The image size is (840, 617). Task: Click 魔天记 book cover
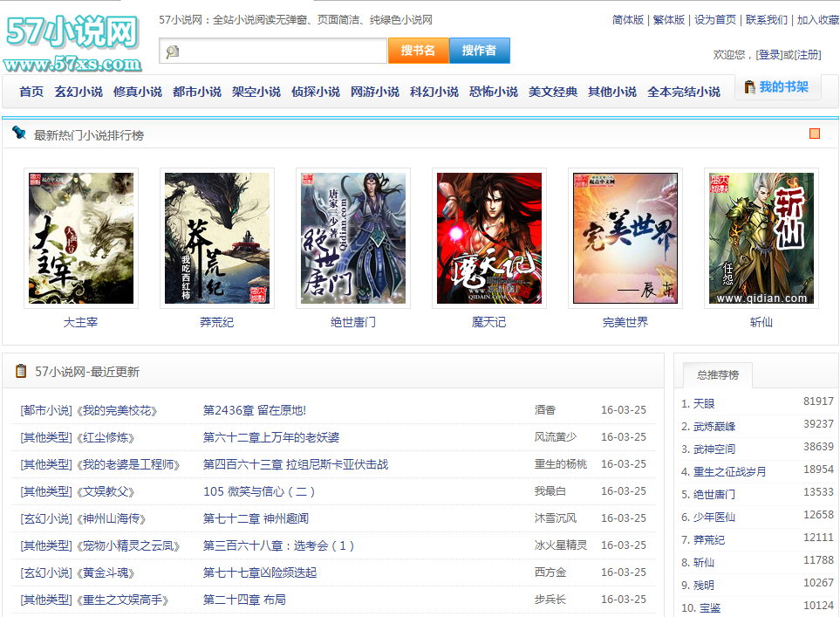489,238
